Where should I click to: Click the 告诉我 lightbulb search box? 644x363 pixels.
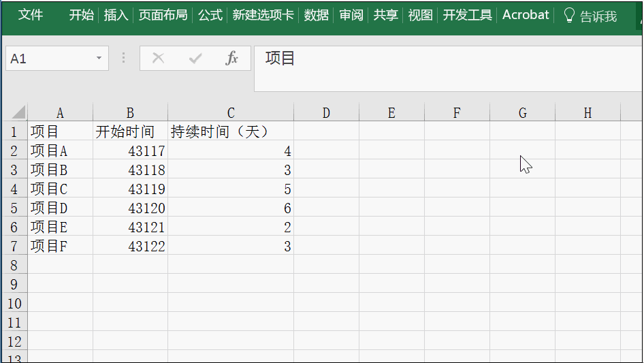point(590,16)
